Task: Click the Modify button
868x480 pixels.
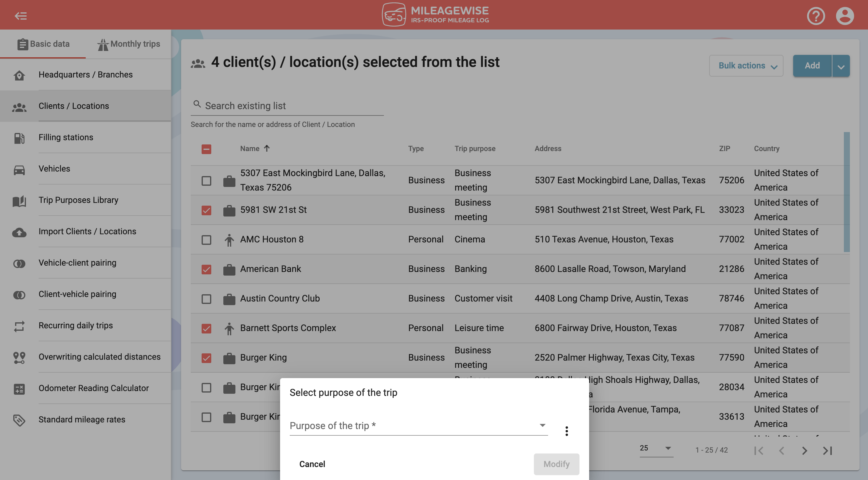Action: pyautogui.click(x=556, y=464)
